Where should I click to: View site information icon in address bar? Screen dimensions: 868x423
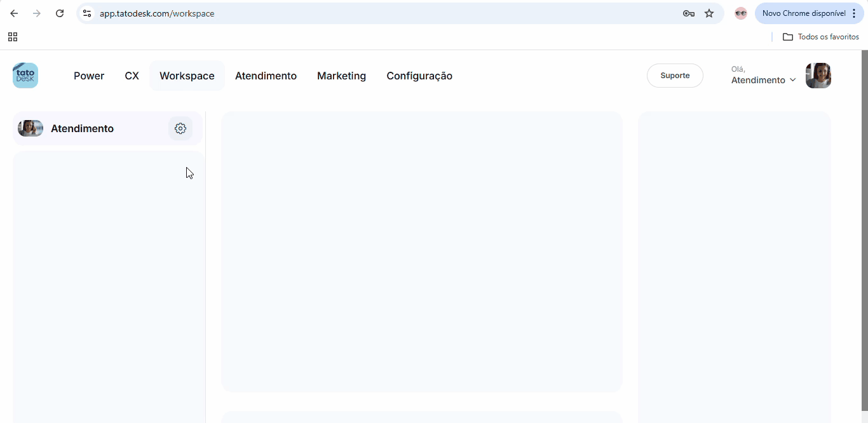tap(87, 13)
